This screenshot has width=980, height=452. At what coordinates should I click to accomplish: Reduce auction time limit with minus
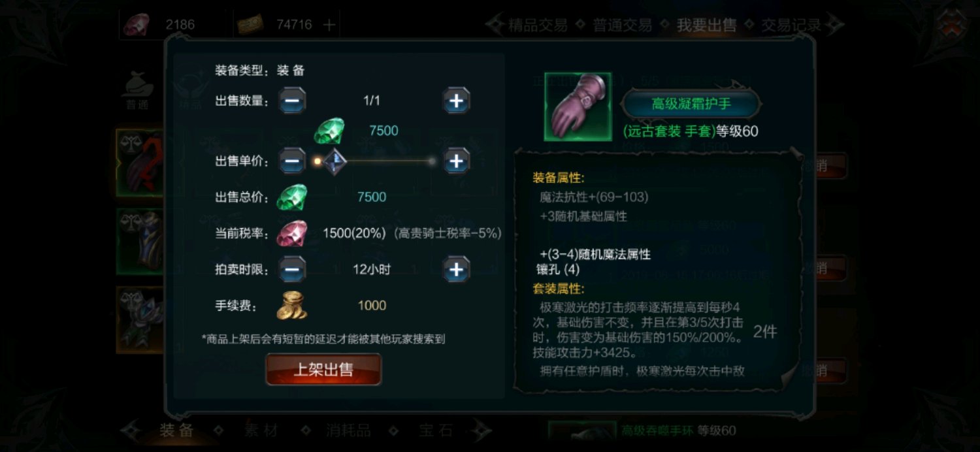293,269
